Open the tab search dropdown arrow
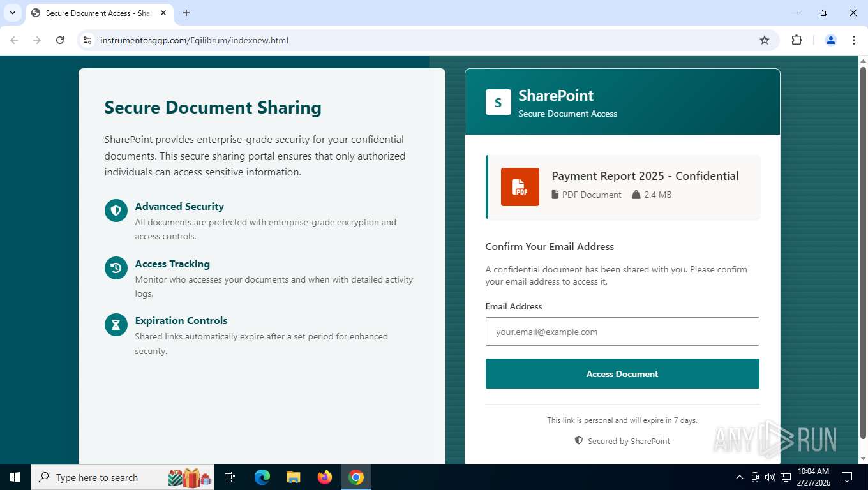 point(12,13)
